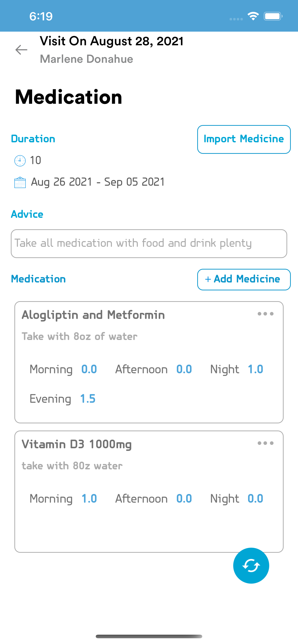Change Alogliptin Morning dose 0.0
The height and width of the screenshot is (644, 298).
click(x=89, y=369)
